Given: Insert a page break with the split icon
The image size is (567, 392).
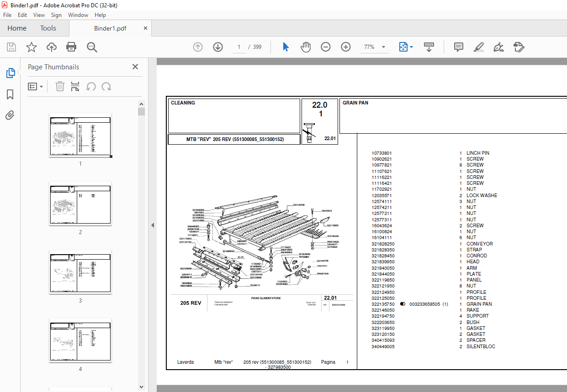Looking at the screenshot, I should click(75, 86).
